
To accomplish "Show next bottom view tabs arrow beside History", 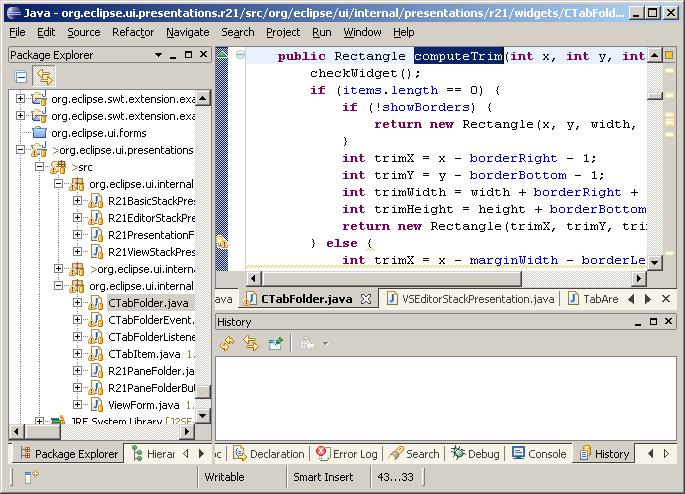I will pyautogui.click(x=666, y=454).
